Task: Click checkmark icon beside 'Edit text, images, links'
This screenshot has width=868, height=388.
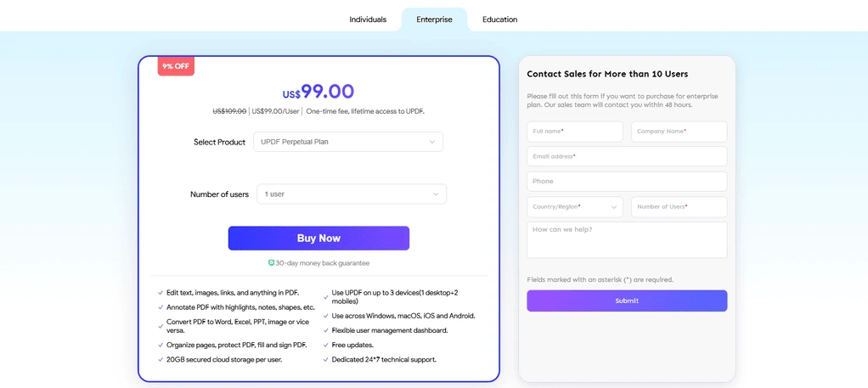Action: [x=161, y=293]
